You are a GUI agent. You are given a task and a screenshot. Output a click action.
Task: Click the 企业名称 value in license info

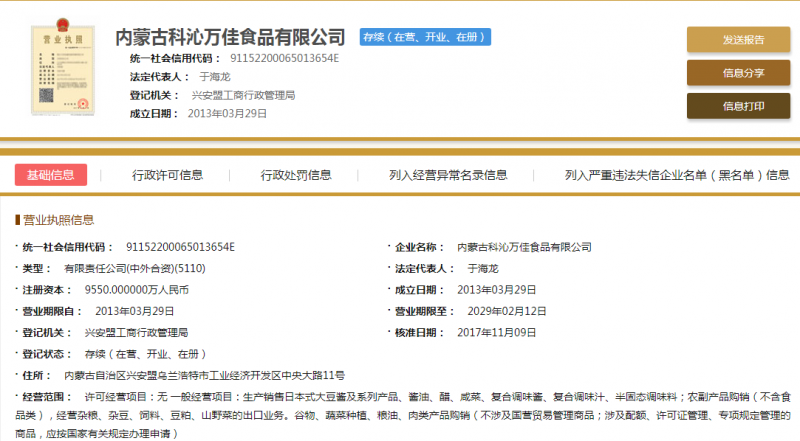coord(524,247)
